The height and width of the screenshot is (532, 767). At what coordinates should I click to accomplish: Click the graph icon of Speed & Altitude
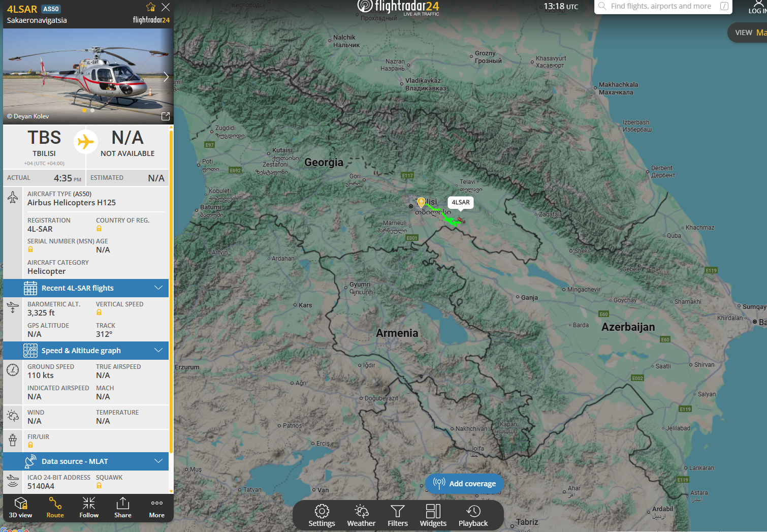point(30,351)
